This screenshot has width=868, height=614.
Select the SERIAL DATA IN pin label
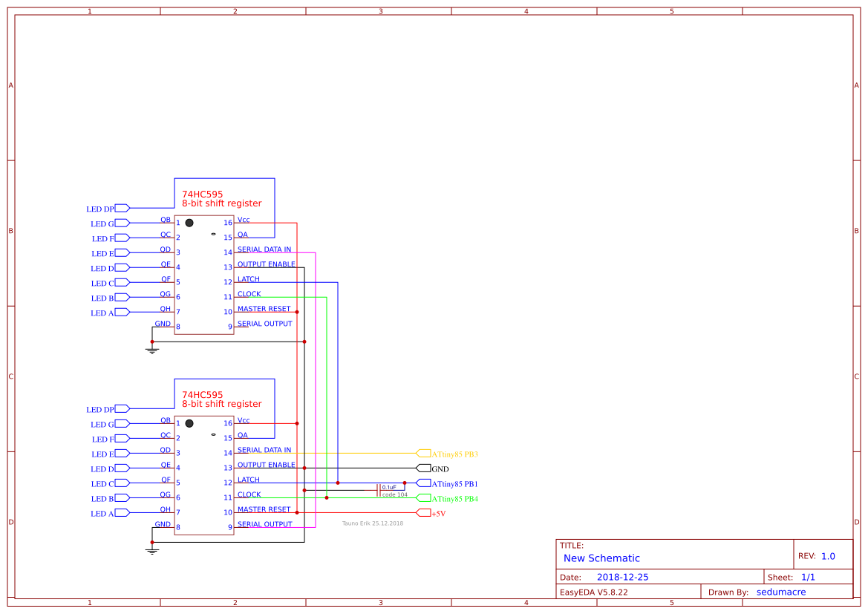[x=264, y=249]
